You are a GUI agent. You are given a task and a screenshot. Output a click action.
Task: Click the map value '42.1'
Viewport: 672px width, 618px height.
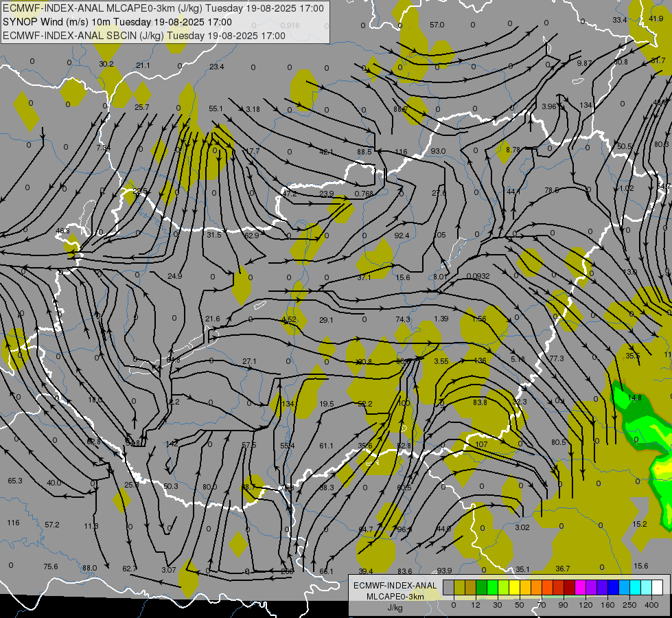tap(326, 152)
